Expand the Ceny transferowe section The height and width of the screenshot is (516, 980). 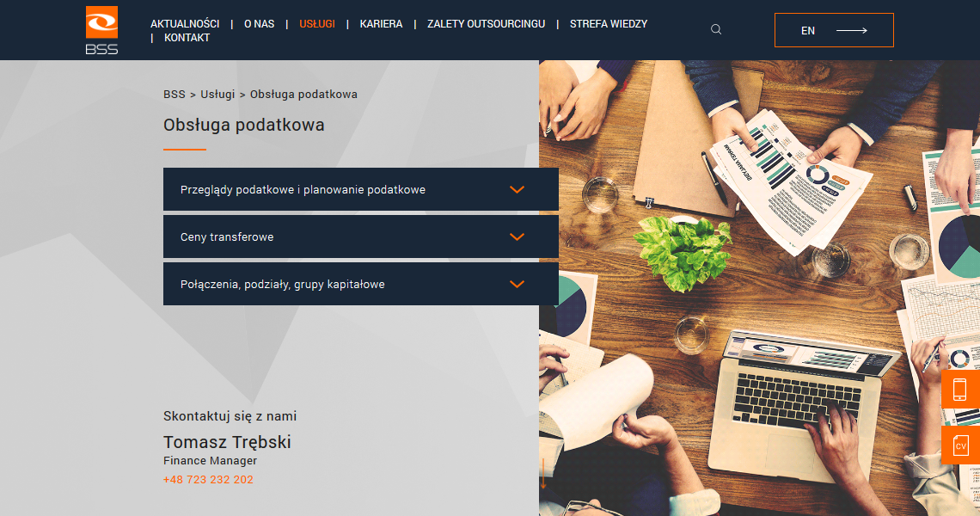pos(361,237)
